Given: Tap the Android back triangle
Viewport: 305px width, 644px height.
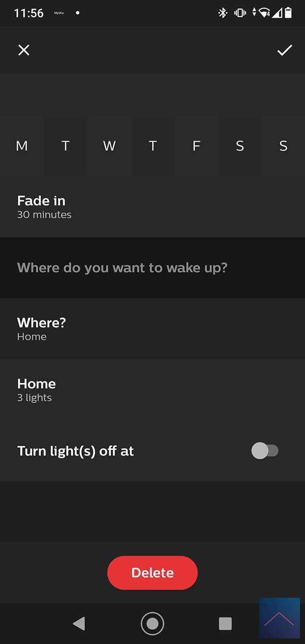Looking at the screenshot, I should pos(79,623).
